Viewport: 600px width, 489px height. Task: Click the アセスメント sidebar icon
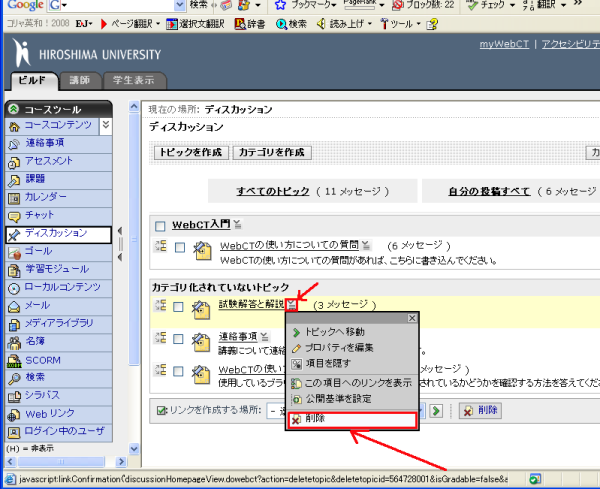tap(14, 163)
